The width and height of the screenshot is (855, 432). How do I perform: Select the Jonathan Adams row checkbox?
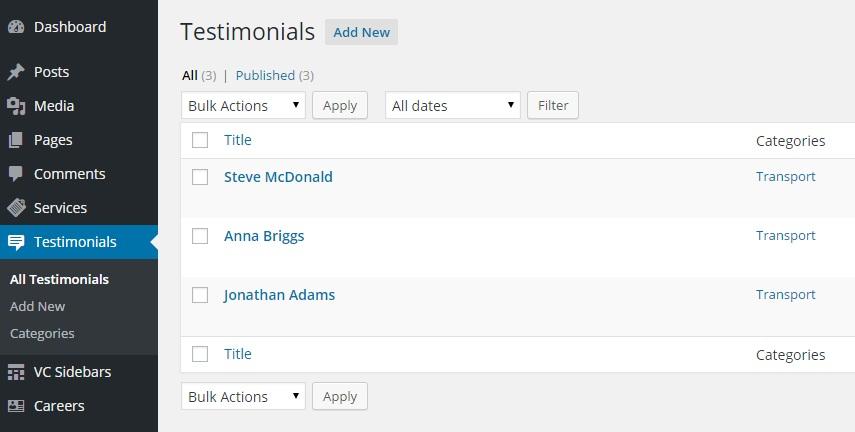[x=200, y=295]
